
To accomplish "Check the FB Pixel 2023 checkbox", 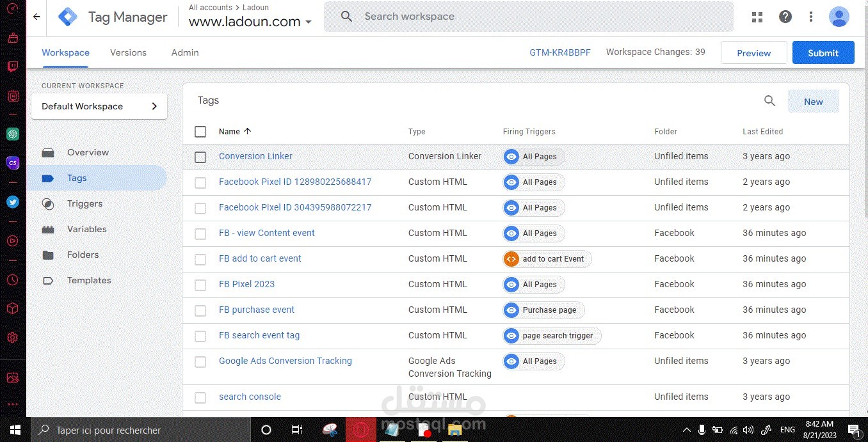I will [200, 285].
